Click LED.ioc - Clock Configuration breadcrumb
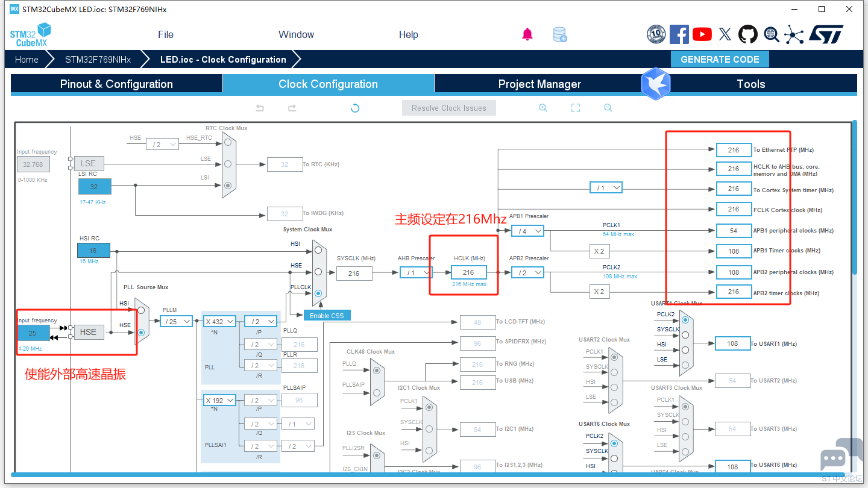The image size is (868, 488). 223,59
